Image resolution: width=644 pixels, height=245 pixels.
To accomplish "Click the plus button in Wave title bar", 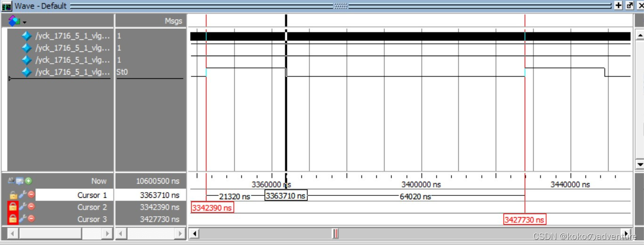I will (619, 6).
